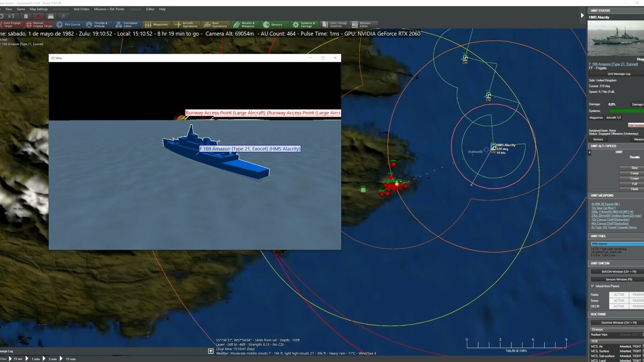Image resolution: width=644 pixels, height=362 pixels.
Task: Click HMS Alacrity unit on the map
Action: 493,147
